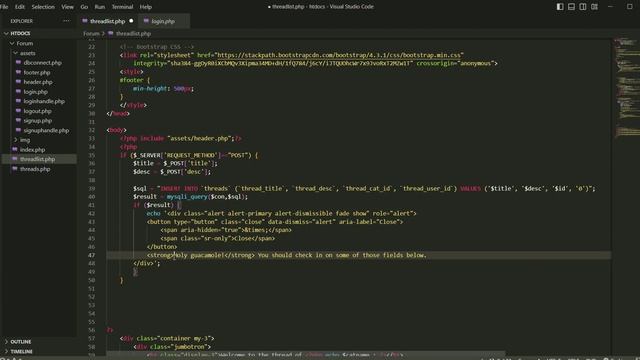Click the mysqli_query function call
Viewport: 640px width, 360px height.
tap(187, 197)
